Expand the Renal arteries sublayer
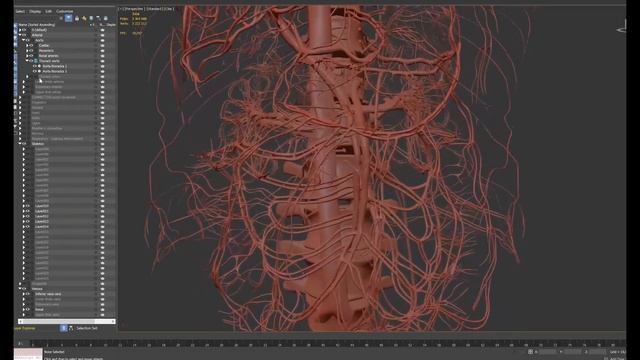This screenshot has width=640, height=360. (27, 56)
